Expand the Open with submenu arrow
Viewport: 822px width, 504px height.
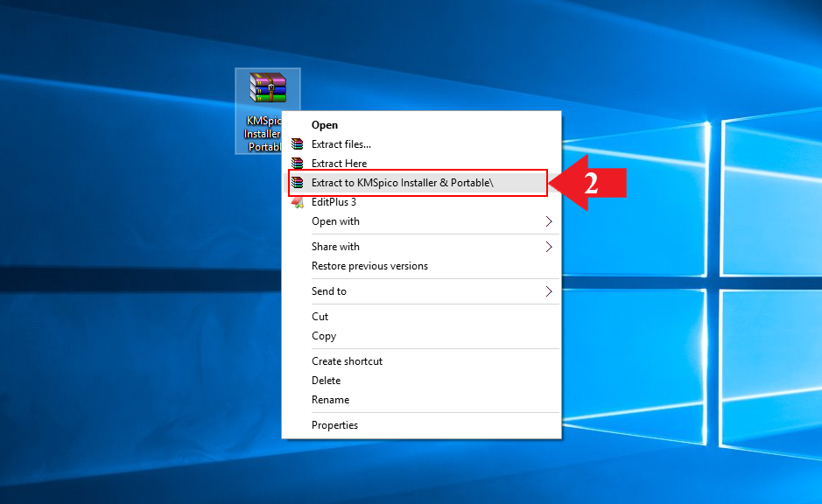(x=548, y=221)
